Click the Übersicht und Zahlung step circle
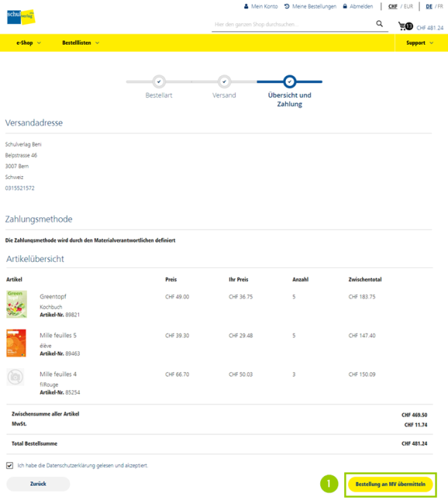 [x=290, y=81]
